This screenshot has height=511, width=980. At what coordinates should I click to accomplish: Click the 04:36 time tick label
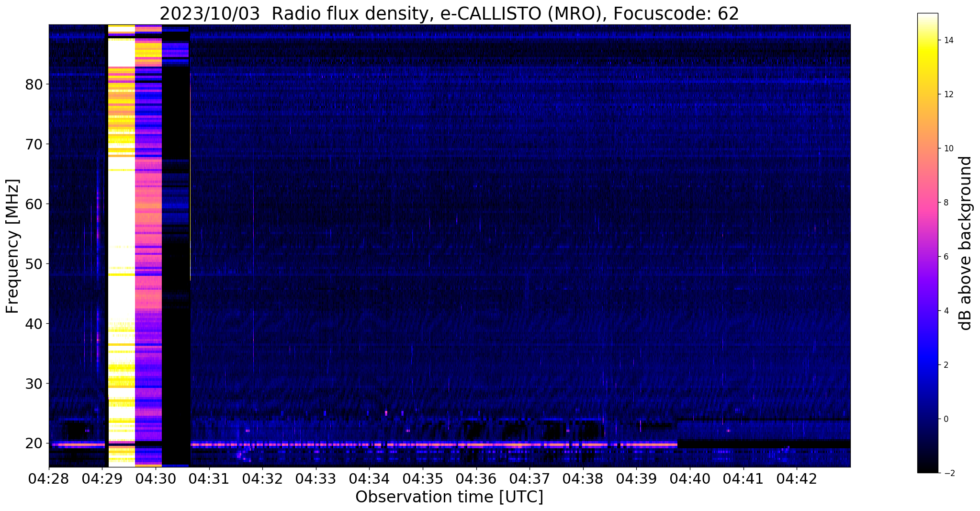point(476,479)
